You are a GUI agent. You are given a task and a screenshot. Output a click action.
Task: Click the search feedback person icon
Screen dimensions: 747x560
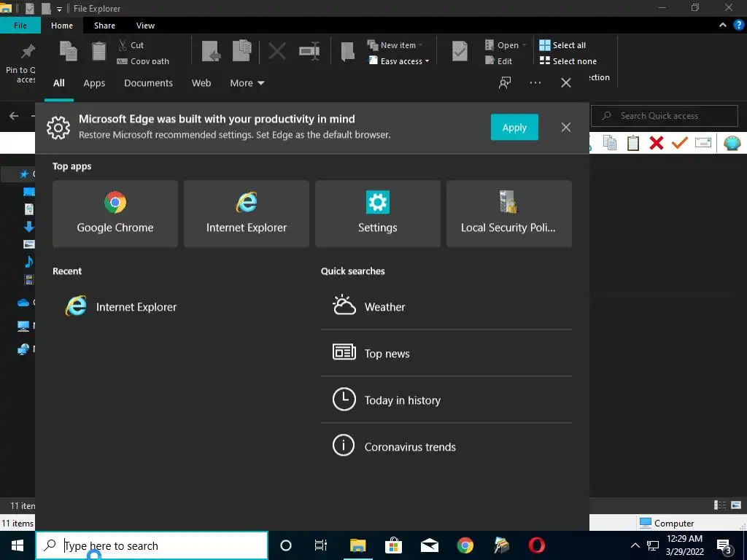(x=505, y=83)
